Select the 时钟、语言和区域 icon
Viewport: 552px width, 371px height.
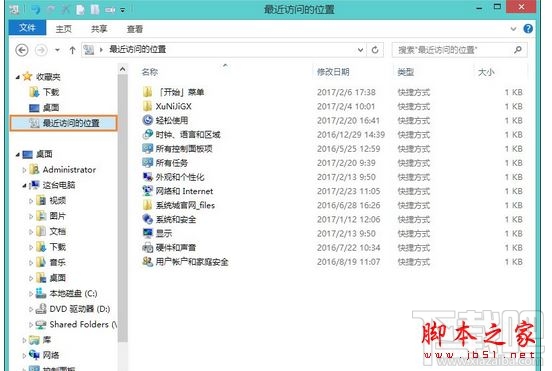click(x=148, y=134)
